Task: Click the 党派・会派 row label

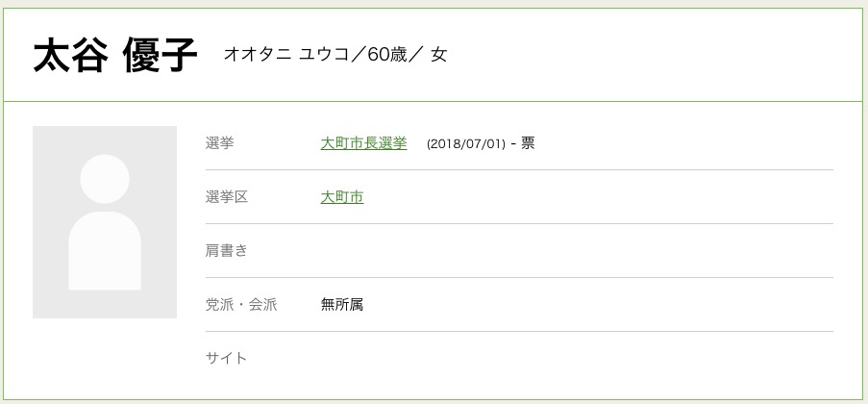Action: [241, 305]
